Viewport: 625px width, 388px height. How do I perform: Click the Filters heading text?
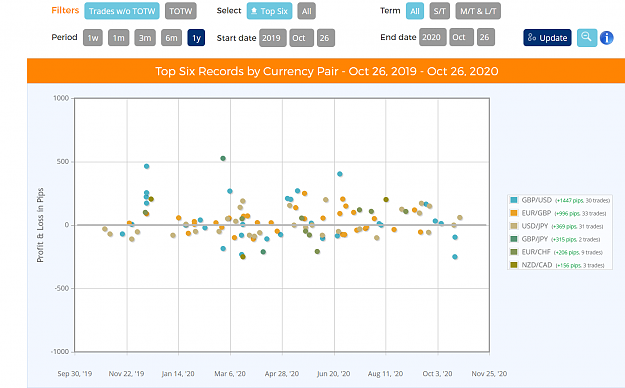[65, 10]
